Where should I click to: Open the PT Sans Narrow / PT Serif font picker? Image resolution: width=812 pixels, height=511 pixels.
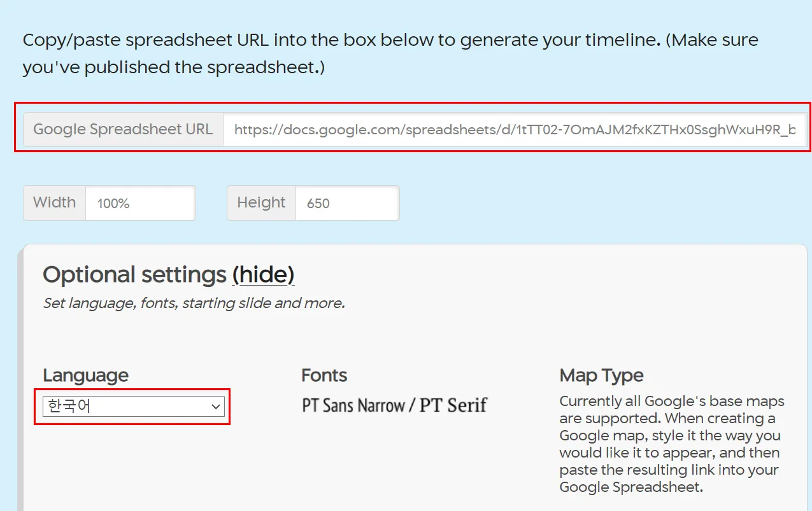coord(394,405)
